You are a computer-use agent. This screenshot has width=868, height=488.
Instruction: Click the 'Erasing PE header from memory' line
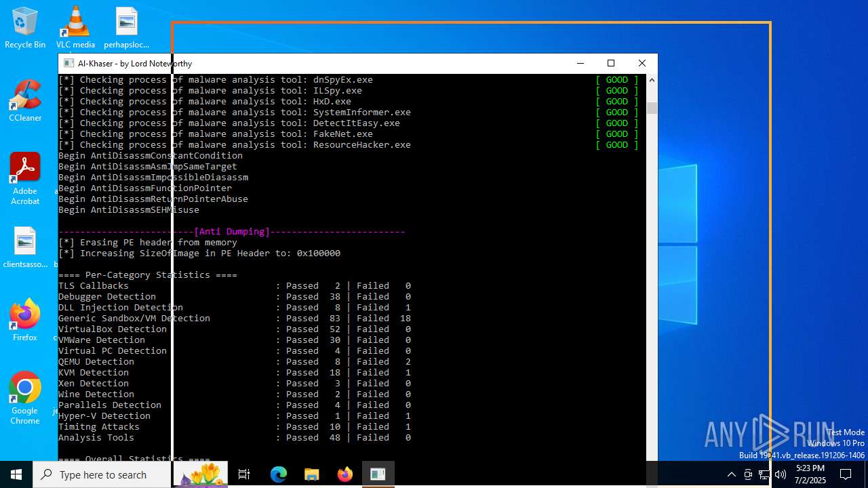pos(148,243)
